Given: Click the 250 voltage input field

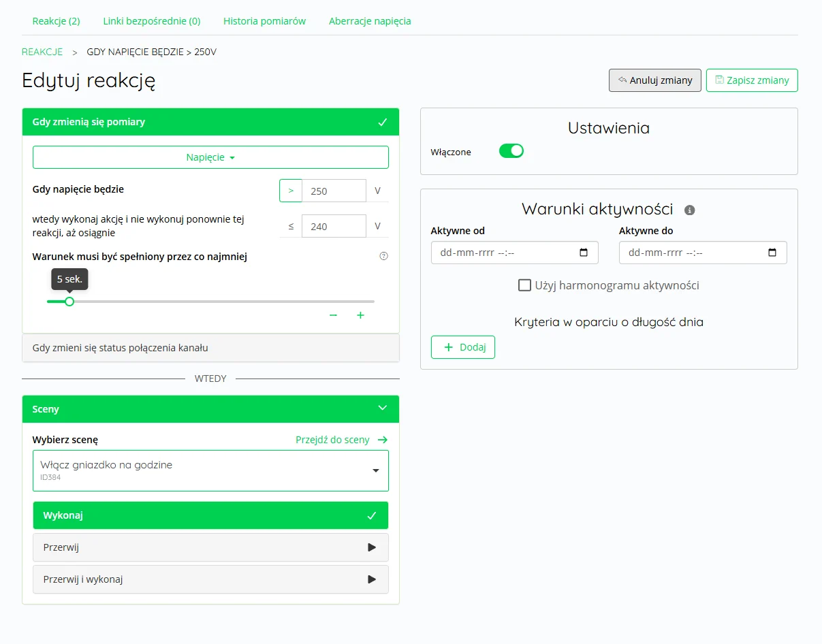Looking at the screenshot, I should [x=334, y=191].
